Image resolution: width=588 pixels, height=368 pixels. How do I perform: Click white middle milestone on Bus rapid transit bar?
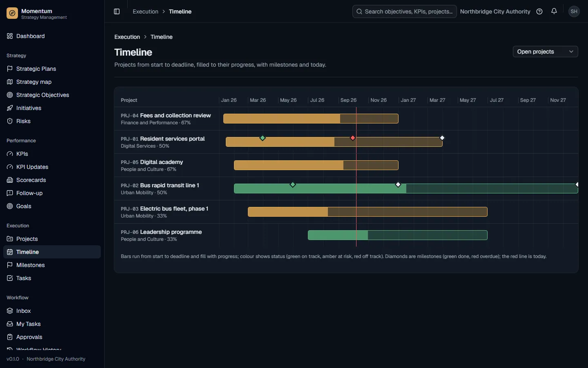[x=398, y=185]
